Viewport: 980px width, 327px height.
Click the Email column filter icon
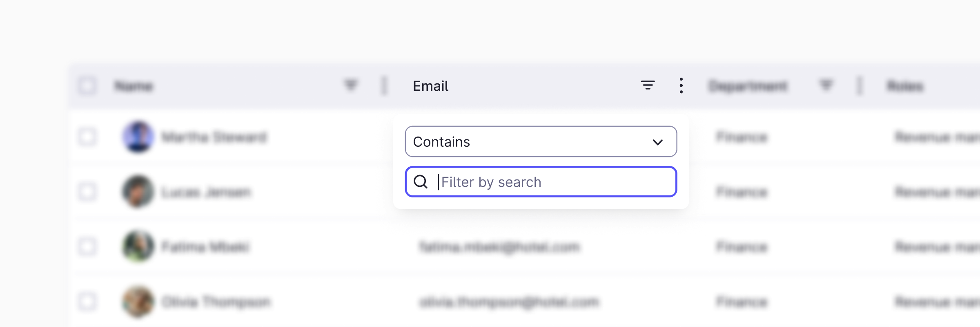[648, 85]
